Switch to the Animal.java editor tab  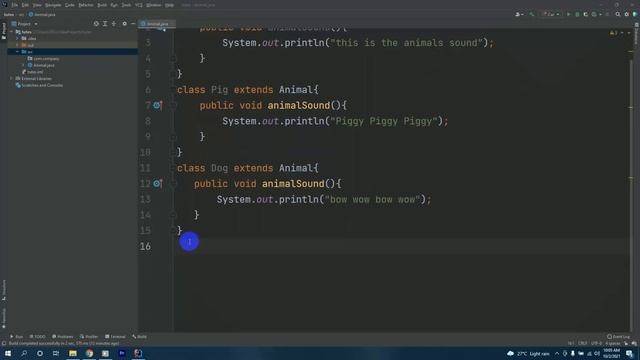coord(157,24)
